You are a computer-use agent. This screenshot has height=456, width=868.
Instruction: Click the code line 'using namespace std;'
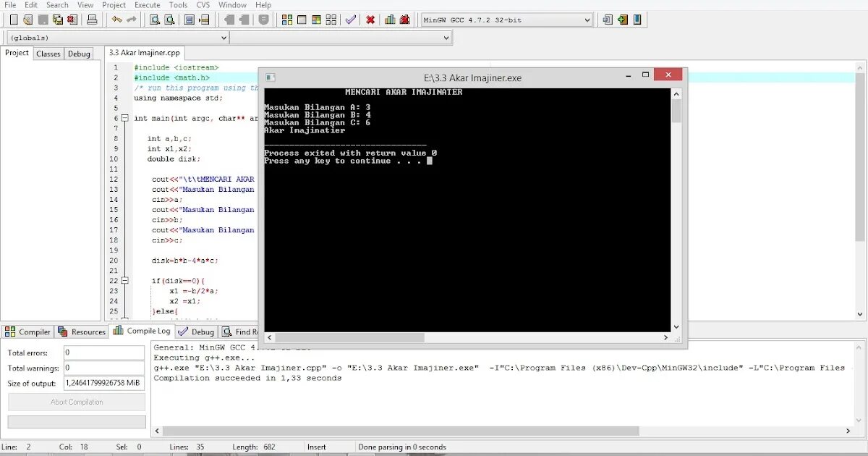[179, 98]
